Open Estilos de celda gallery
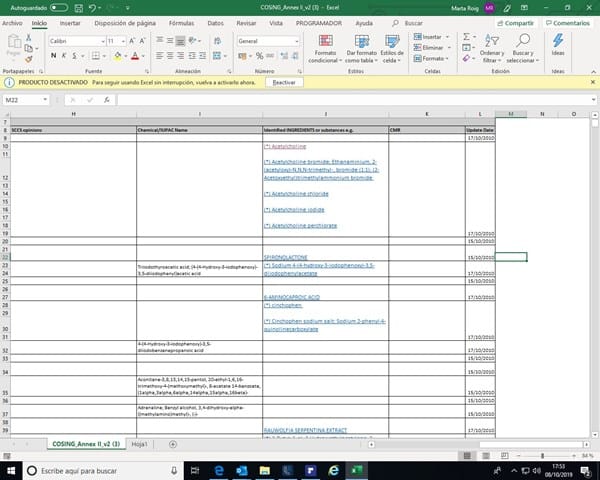Viewport: 600px width, 480px height. click(x=393, y=47)
